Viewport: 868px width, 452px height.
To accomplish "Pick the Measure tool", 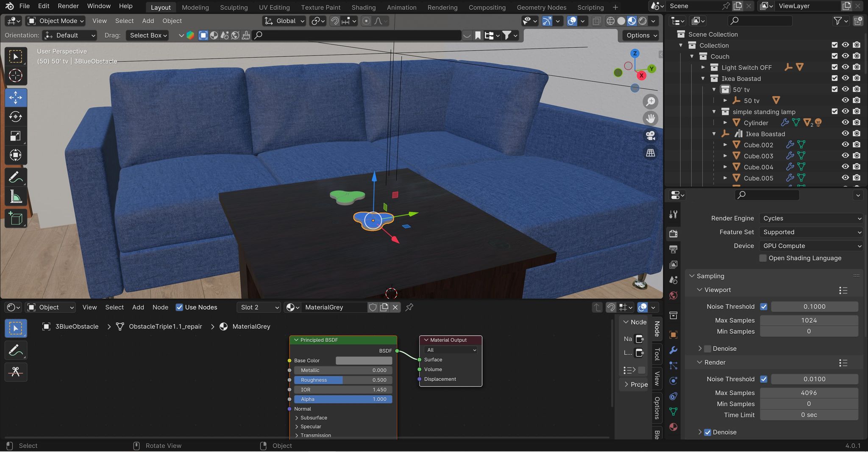I will (16, 197).
